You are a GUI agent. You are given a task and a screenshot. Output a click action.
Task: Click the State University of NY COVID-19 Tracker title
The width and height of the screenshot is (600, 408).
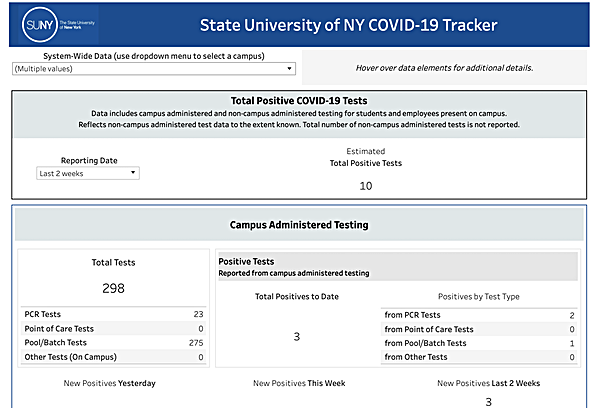click(x=347, y=23)
